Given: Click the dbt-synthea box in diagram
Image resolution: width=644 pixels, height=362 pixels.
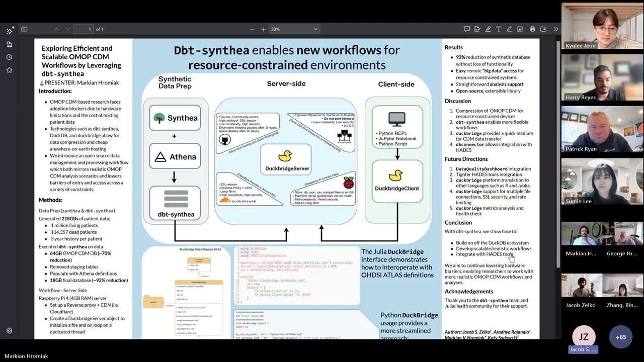Looking at the screenshot, I should [176, 203].
